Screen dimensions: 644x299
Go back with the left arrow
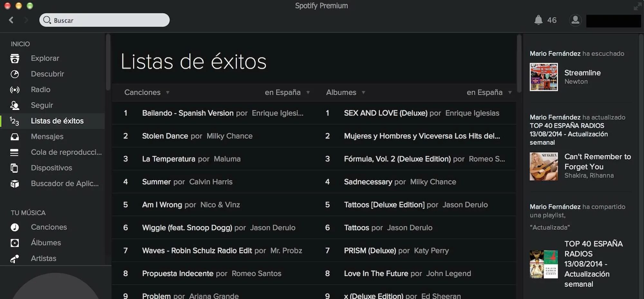11,20
